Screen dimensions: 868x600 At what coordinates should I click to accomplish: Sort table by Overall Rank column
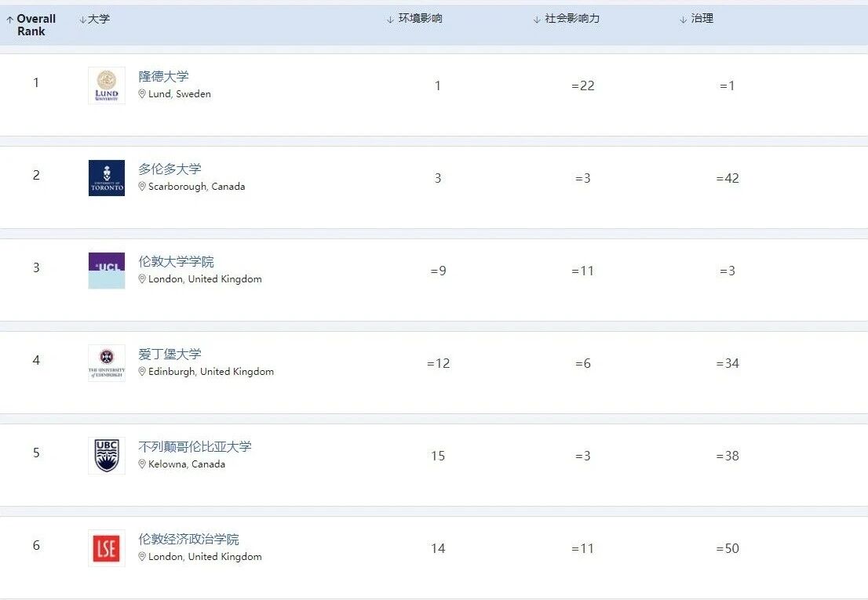(36, 25)
